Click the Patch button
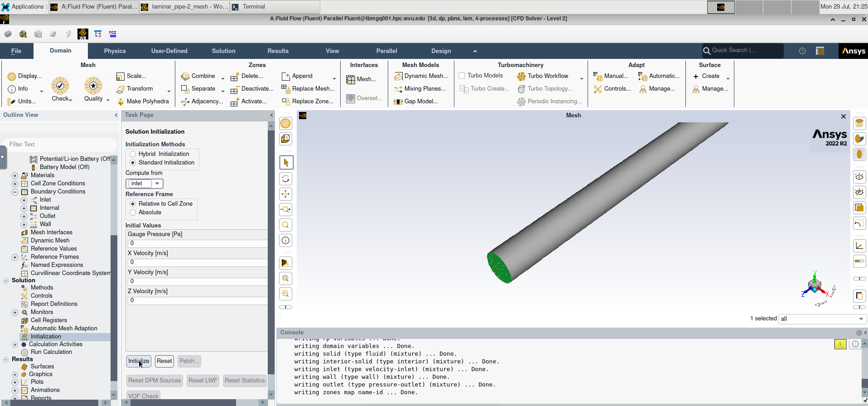Image resolution: width=868 pixels, height=406 pixels. pos(189,361)
